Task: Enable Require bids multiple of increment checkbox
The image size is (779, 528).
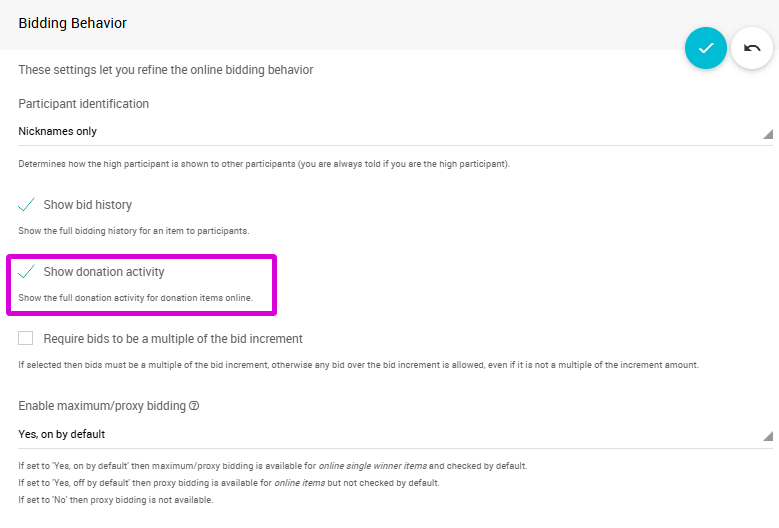Action: click(x=26, y=339)
